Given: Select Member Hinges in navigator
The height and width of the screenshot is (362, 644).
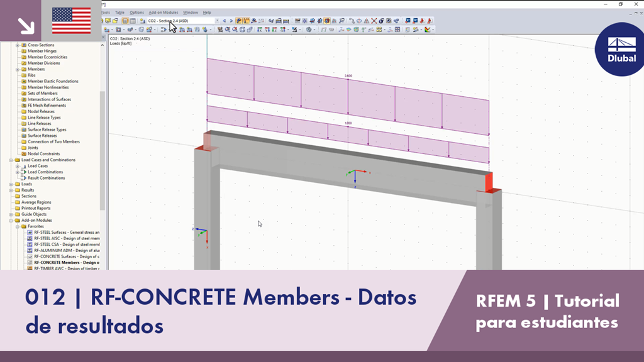Looking at the screenshot, I should click(42, 51).
